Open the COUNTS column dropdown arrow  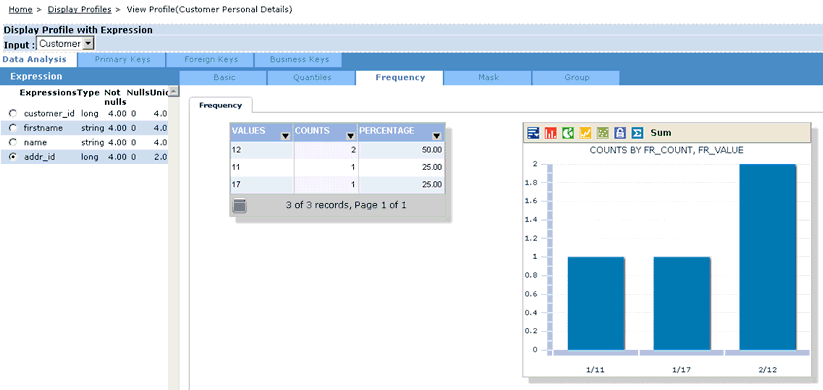pyautogui.click(x=351, y=136)
